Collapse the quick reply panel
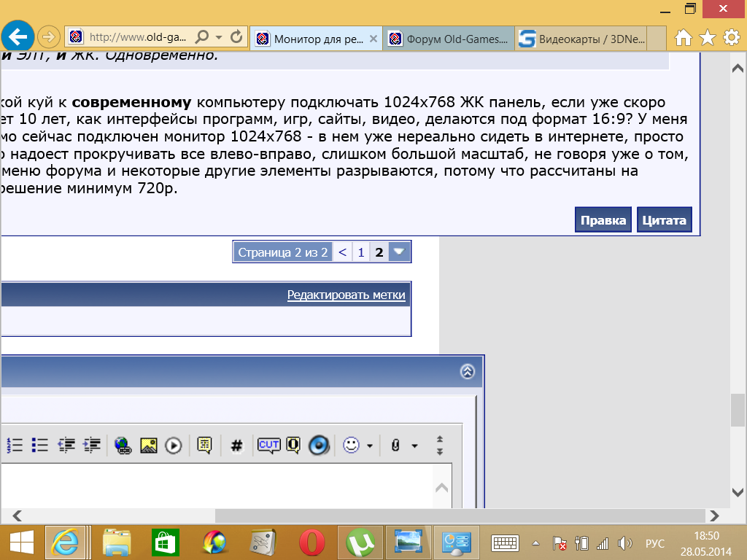747x560 pixels. click(x=468, y=371)
